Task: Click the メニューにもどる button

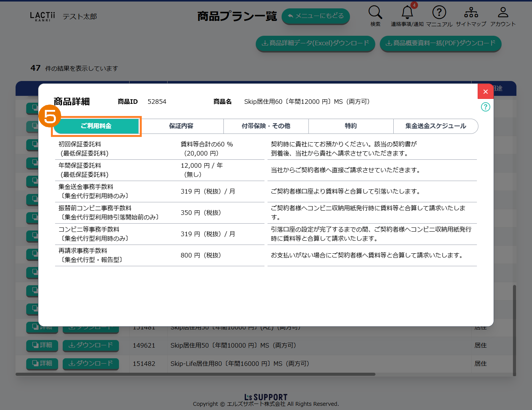Action: [315, 16]
